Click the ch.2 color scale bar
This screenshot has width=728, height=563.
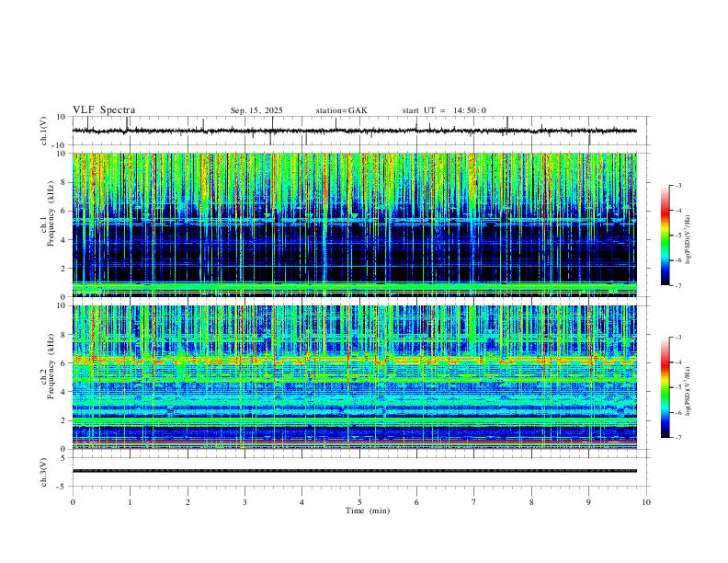(665, 387)
